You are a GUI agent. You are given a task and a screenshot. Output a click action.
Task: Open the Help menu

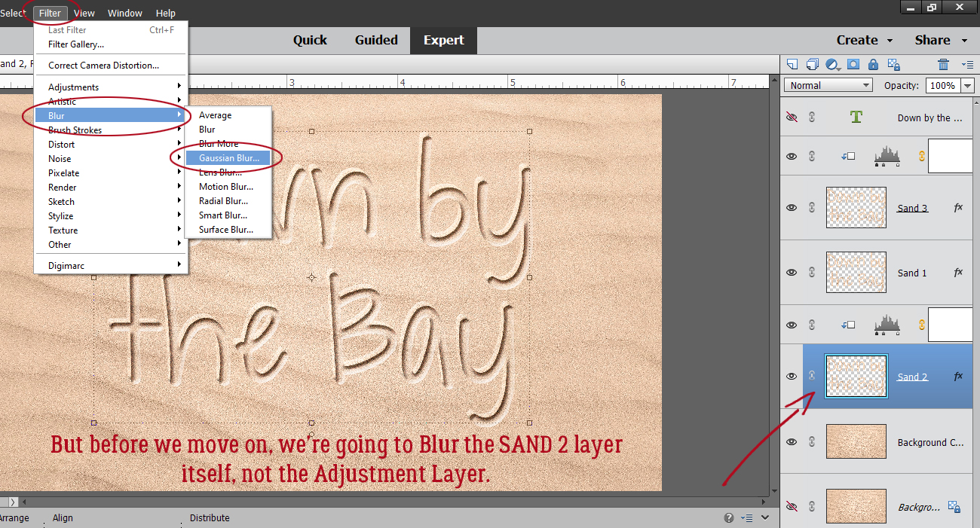[166, 13]
